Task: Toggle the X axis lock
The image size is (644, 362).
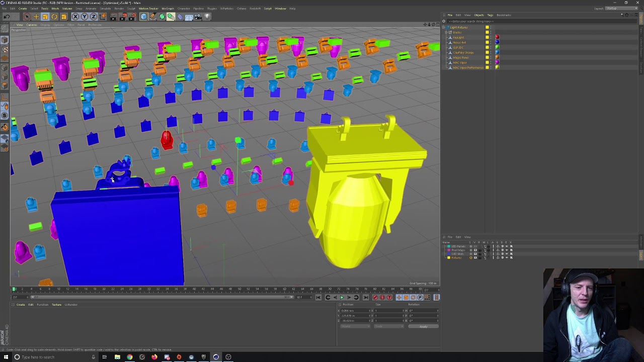Action: coord(75,17)
